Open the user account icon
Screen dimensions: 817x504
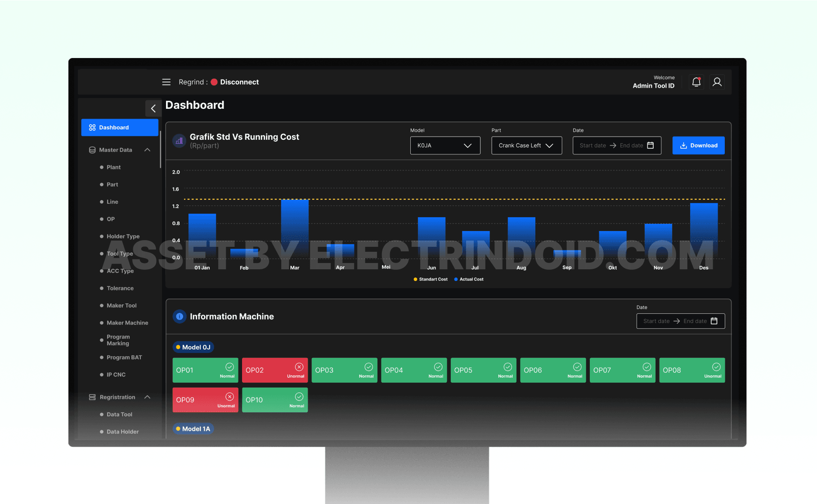717,82
